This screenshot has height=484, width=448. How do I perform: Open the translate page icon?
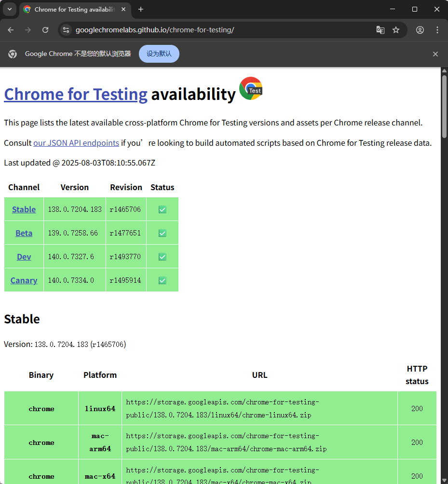click(x=380, y=30)
